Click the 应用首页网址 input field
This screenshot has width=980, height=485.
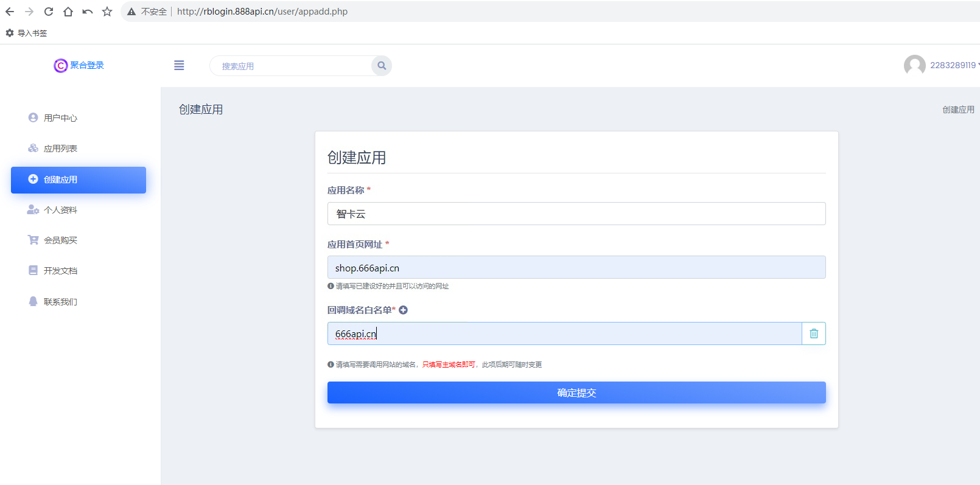(576, 267)
